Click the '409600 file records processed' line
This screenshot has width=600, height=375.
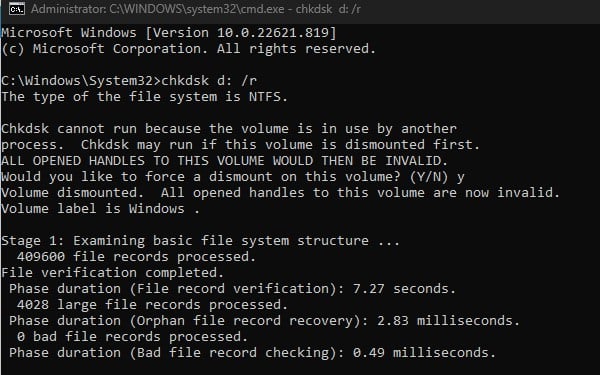click(136, 257)
